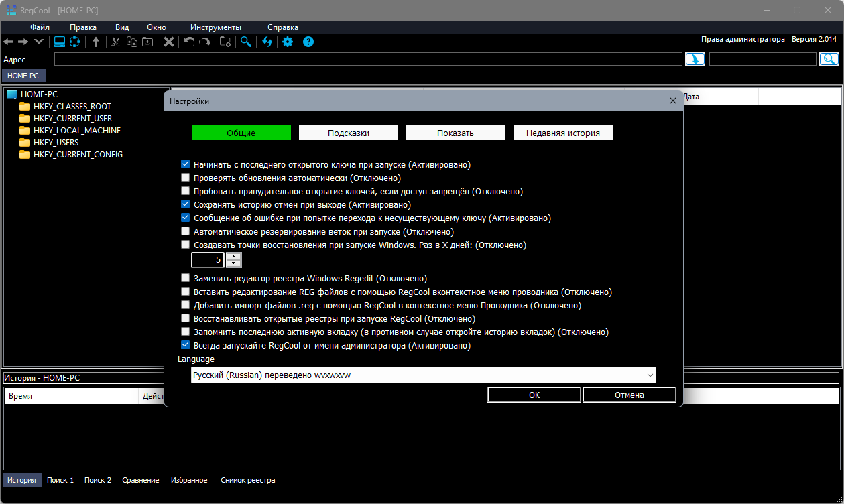Click the undo arrow icon
This screenshot has height=504, width=844.
click(189, 42)
